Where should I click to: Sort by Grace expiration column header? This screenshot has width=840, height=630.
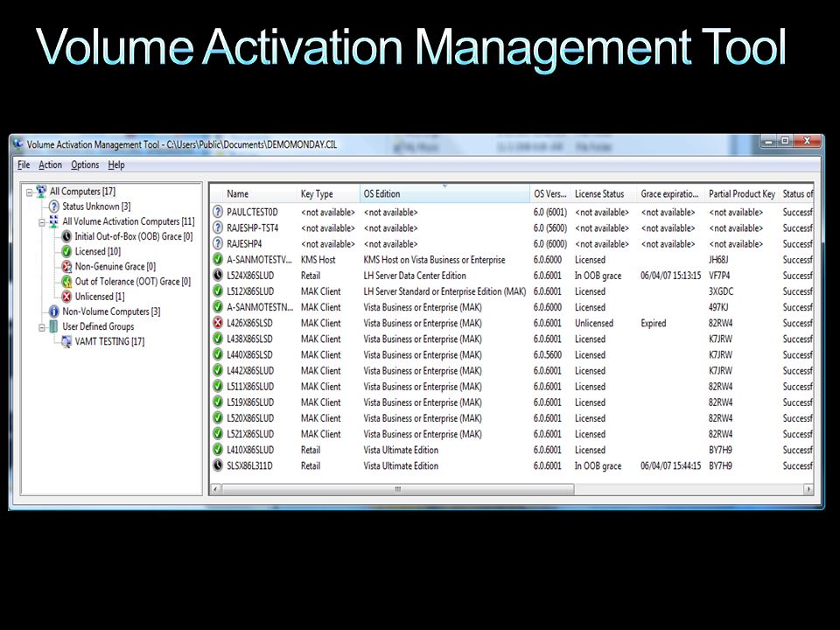pos(670,194)
